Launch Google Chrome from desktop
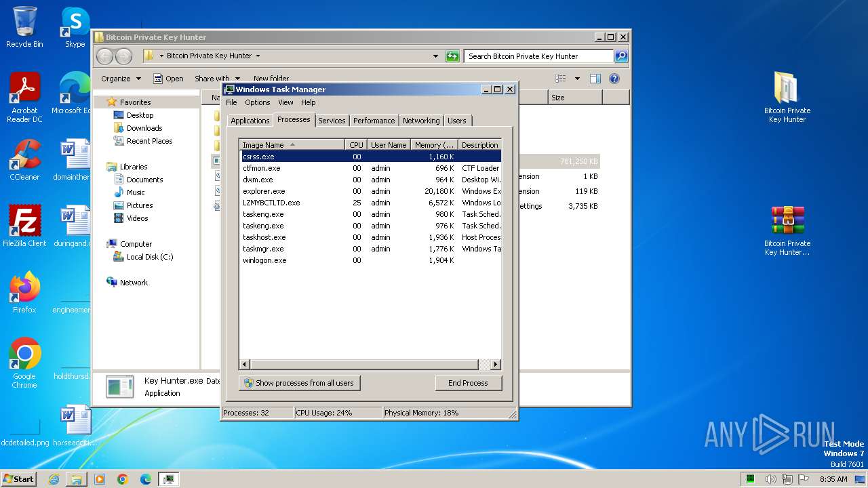Screen dimensions: 868x488 pos(24,363)
